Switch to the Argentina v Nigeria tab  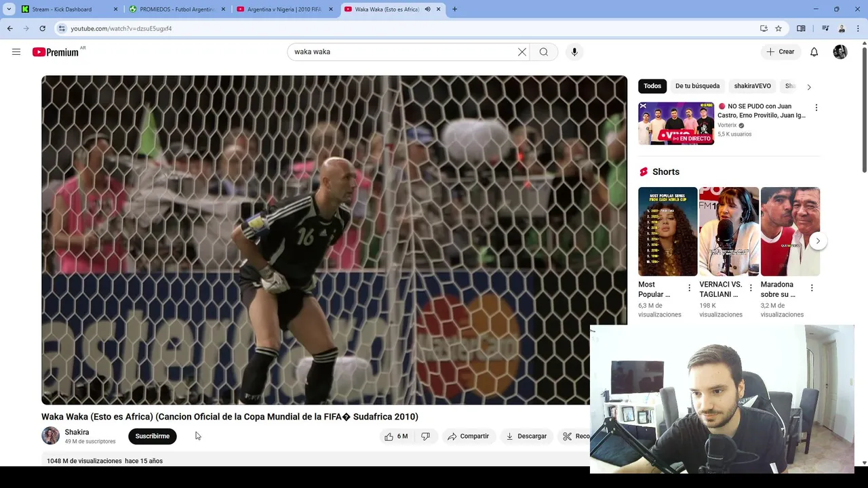tap(284, 9)
